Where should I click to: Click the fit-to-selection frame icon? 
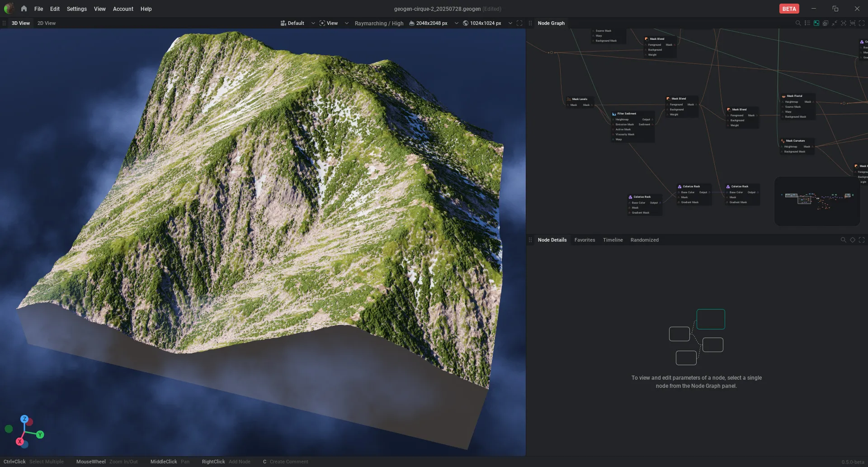tap(844, 23)
